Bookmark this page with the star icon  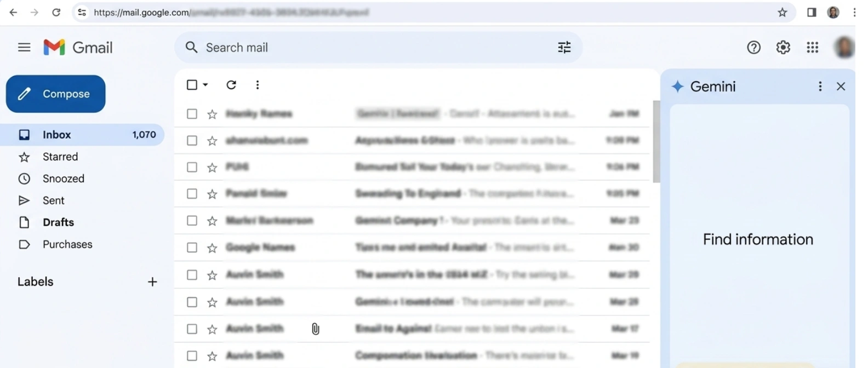tap(783, 13)
